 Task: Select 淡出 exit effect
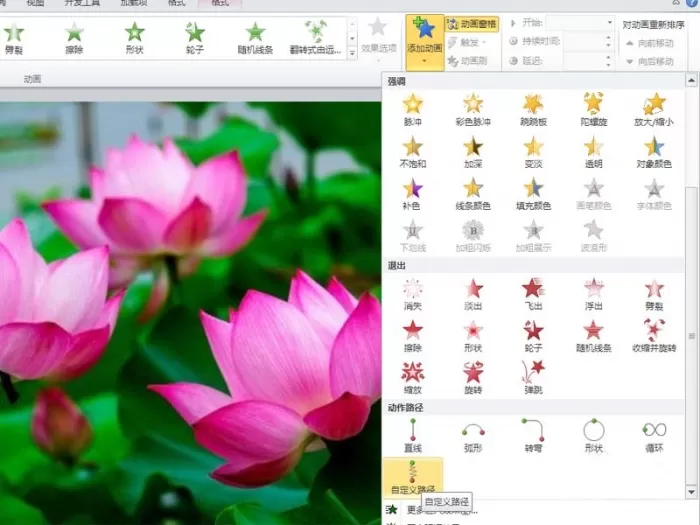(x=473, y=294)
